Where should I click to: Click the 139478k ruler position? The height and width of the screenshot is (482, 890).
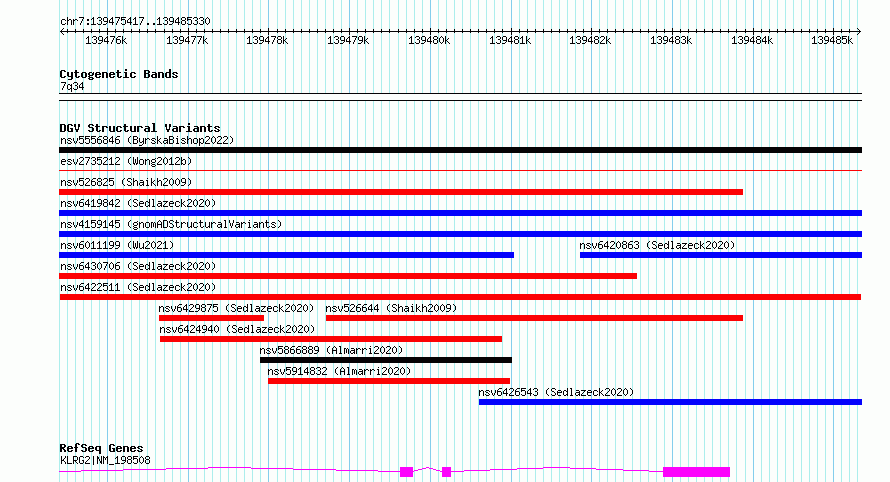click(x=267, y=40)
